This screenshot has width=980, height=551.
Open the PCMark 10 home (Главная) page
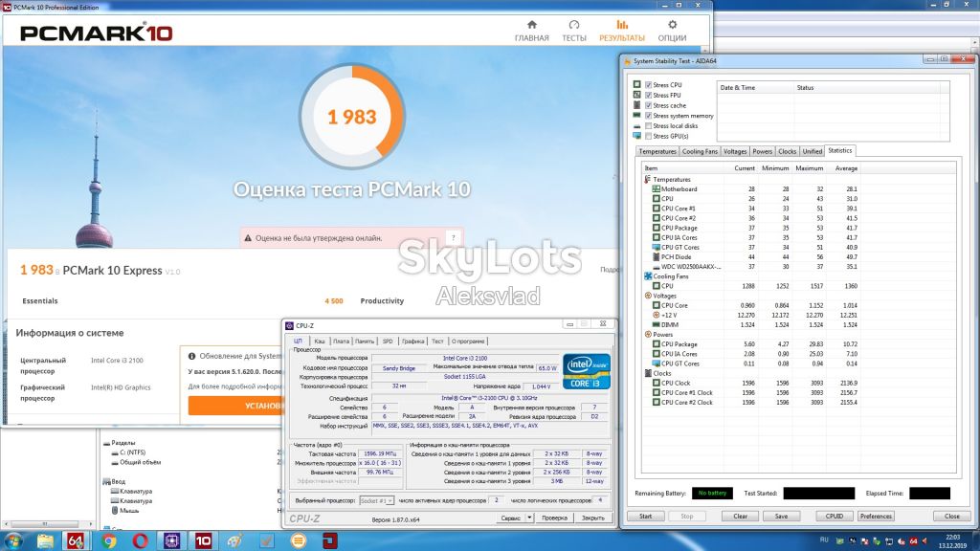(x=531, y=31)
